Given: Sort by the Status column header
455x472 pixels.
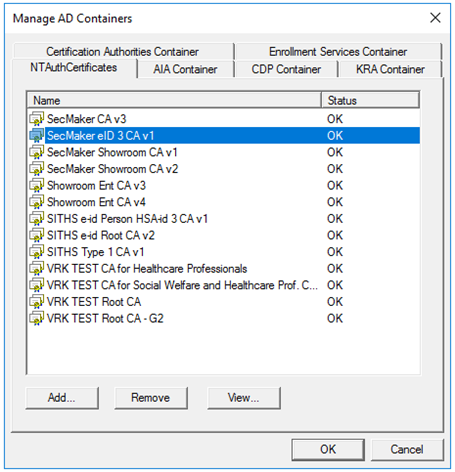Looking at the screenshot, I should (370, 100).
